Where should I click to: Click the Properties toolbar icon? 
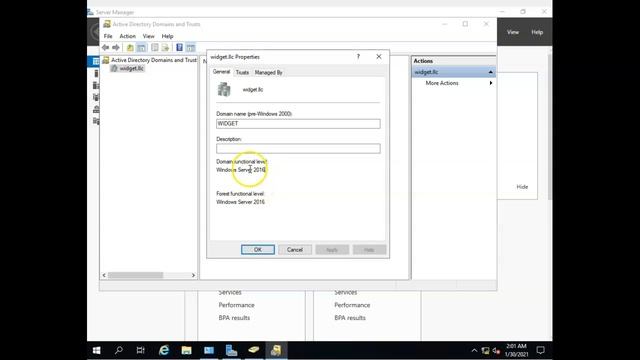pyautogui.click(x=155, y=48)
